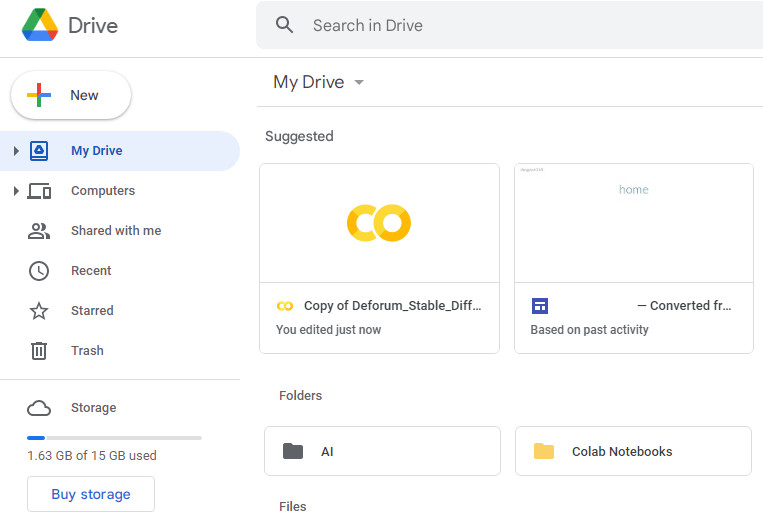Viewport: 763px width, 517px height.
Task: Open the Storage page
Action: [120, 408]
